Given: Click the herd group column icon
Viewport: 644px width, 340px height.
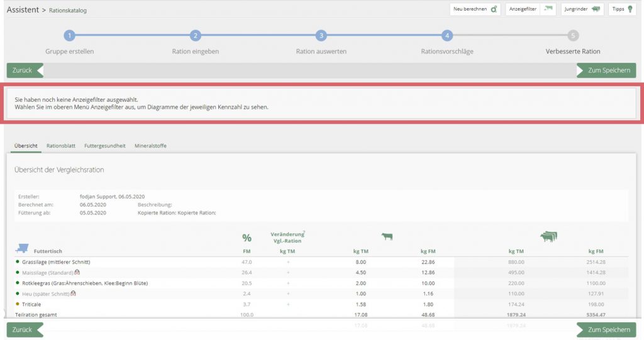Looking at the screenshot, I should click(548, 236).
